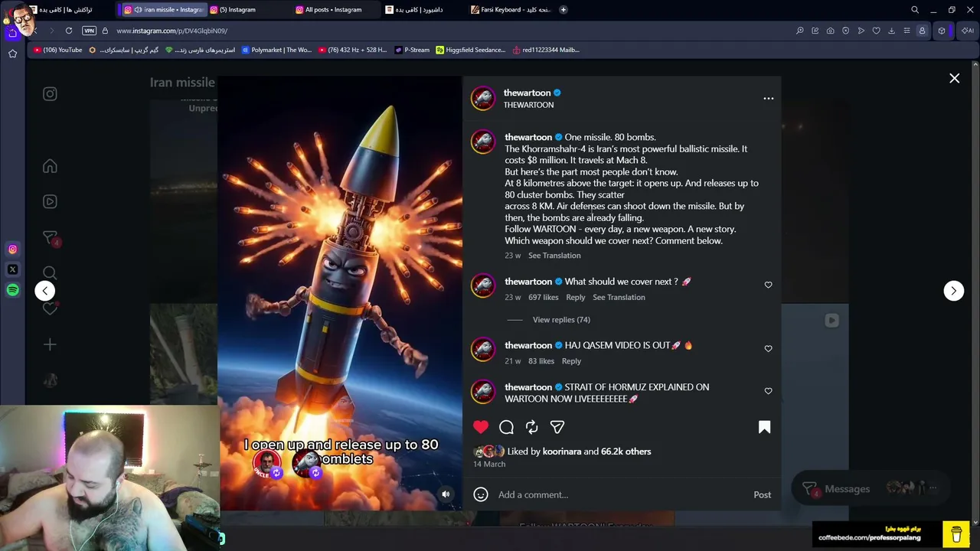
Task: Close the Instagram post overlay
Action: [x=954, y=78]
